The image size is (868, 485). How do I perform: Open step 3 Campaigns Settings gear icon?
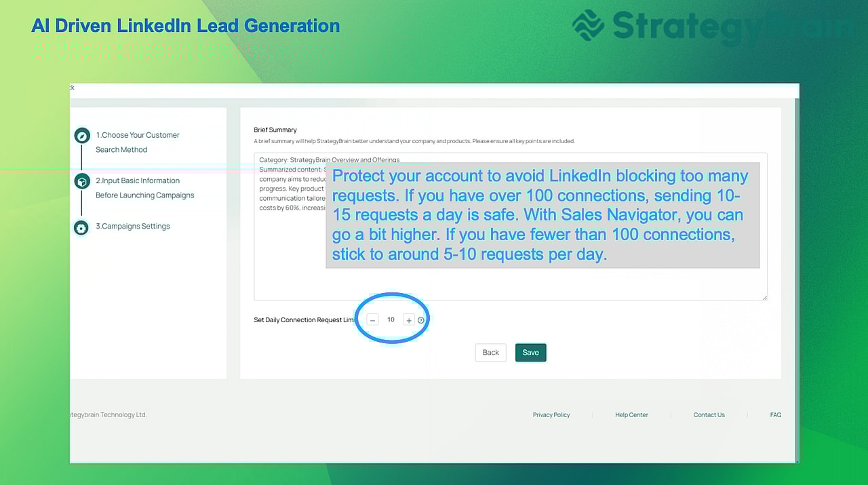click(x=81, y=229)
